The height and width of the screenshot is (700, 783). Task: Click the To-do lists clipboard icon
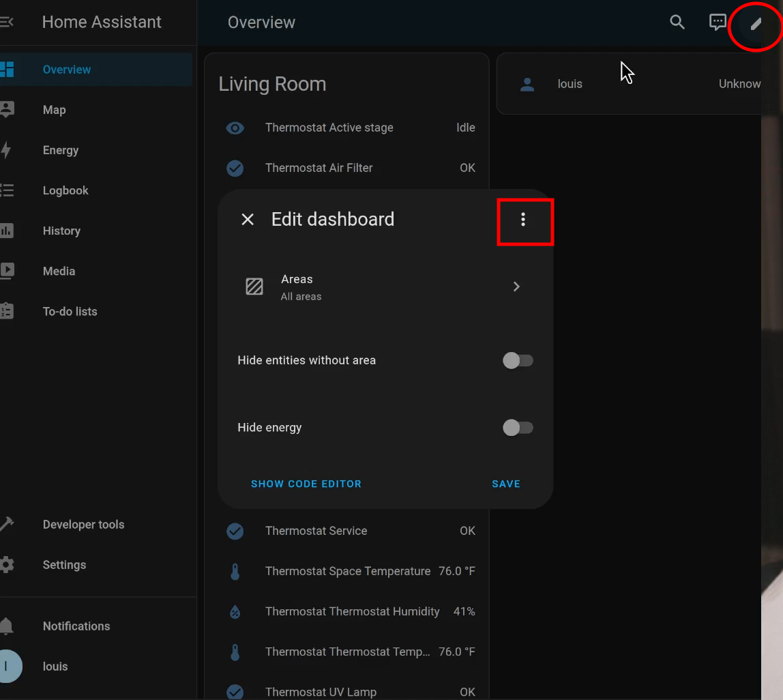point(7,311)
